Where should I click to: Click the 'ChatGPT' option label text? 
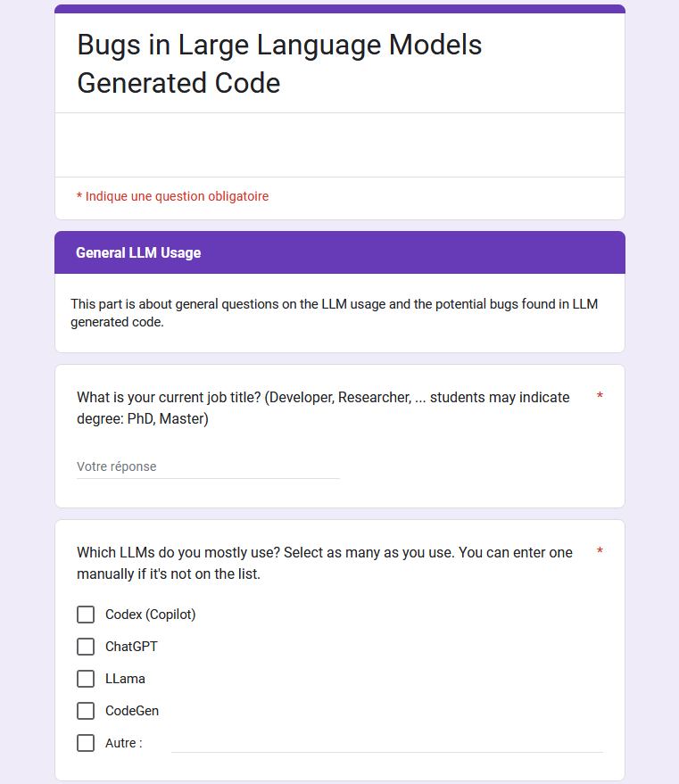[x=131, y=647]
